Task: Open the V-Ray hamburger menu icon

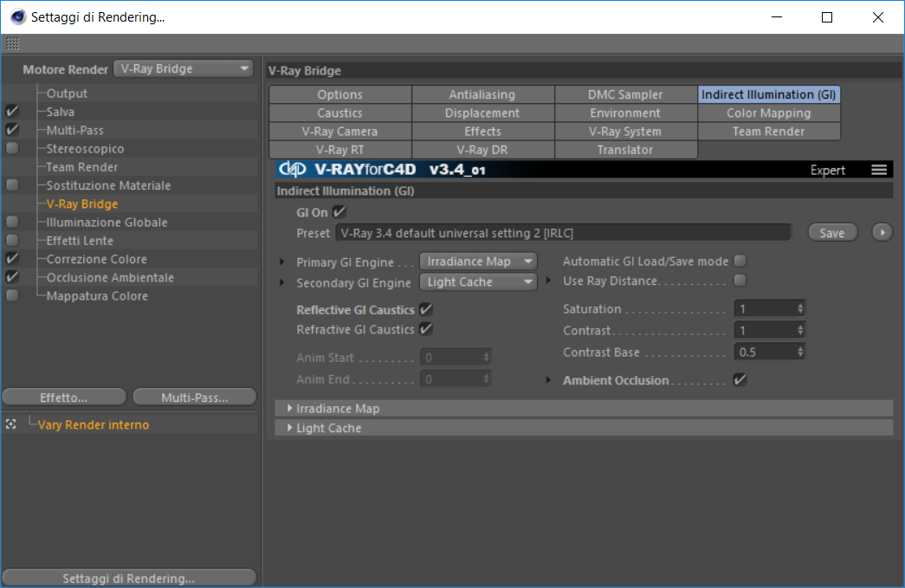Action: 879,170
